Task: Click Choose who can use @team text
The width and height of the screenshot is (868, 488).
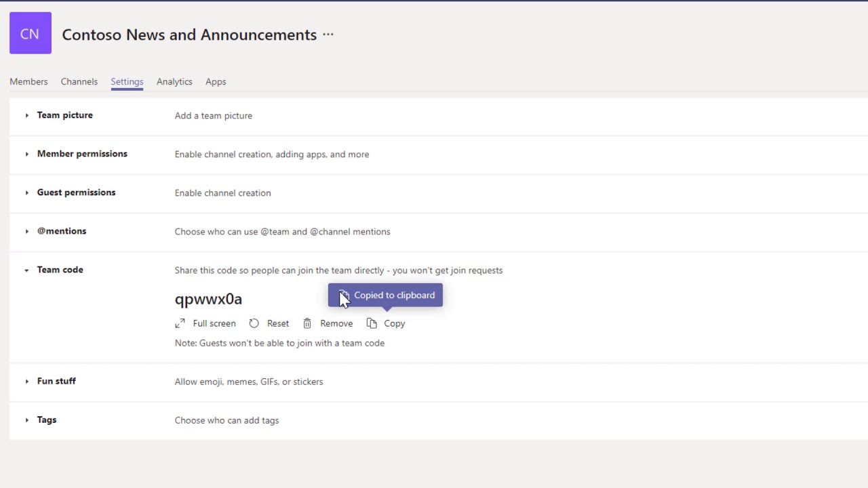Action: (283, 232)
